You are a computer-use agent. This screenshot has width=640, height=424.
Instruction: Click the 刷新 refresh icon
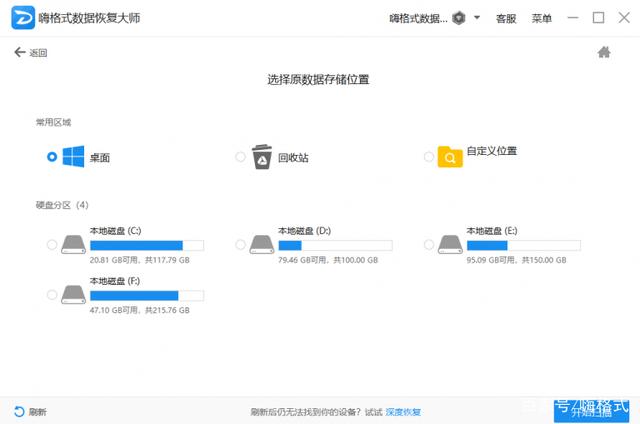click(19, 412)
